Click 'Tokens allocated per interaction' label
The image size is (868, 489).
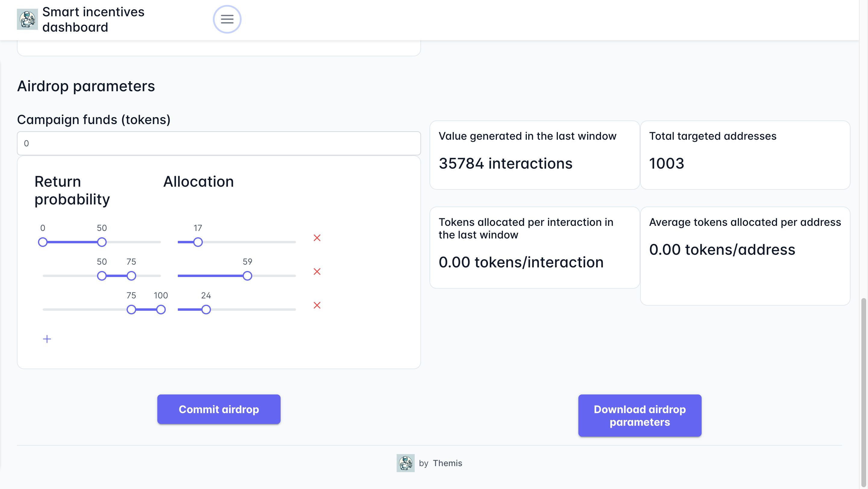point(526,229)
